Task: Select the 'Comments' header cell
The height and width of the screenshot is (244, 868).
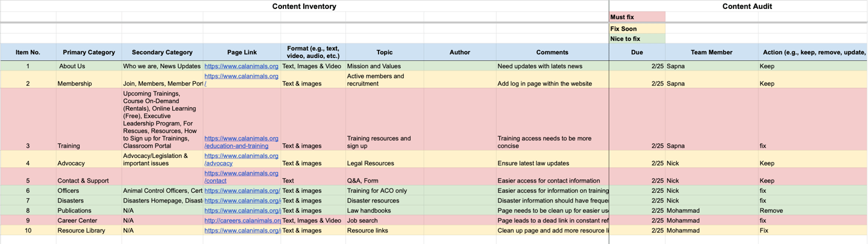Action: (552, 52)
